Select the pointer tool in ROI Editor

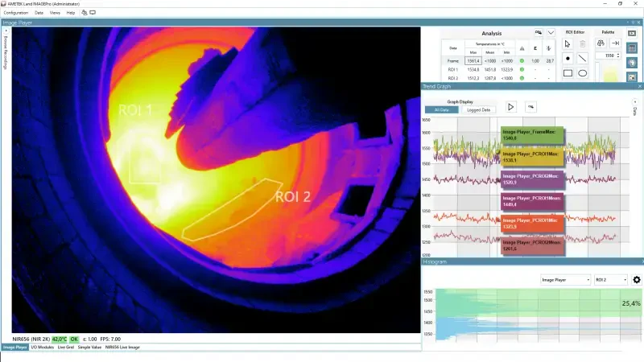[568, 43]
